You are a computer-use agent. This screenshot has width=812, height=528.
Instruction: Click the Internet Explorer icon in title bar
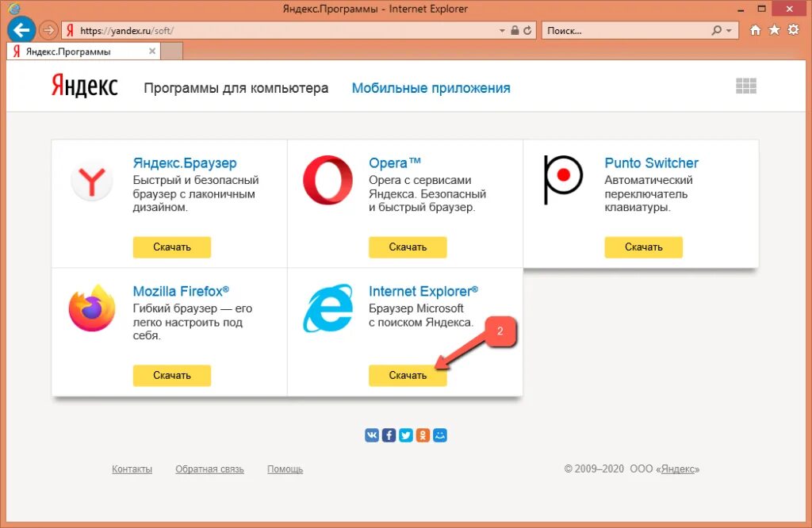click(x=14, y=8)
